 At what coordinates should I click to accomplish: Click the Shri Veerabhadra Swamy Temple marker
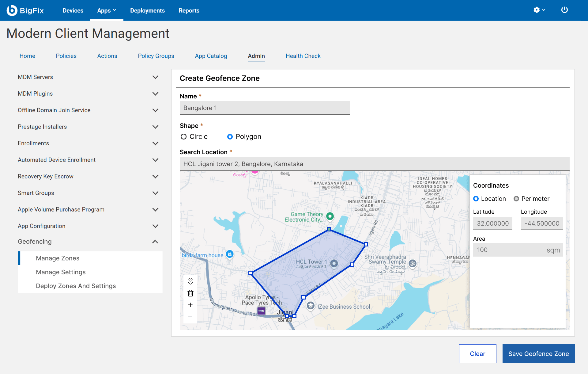click(413, 263)
